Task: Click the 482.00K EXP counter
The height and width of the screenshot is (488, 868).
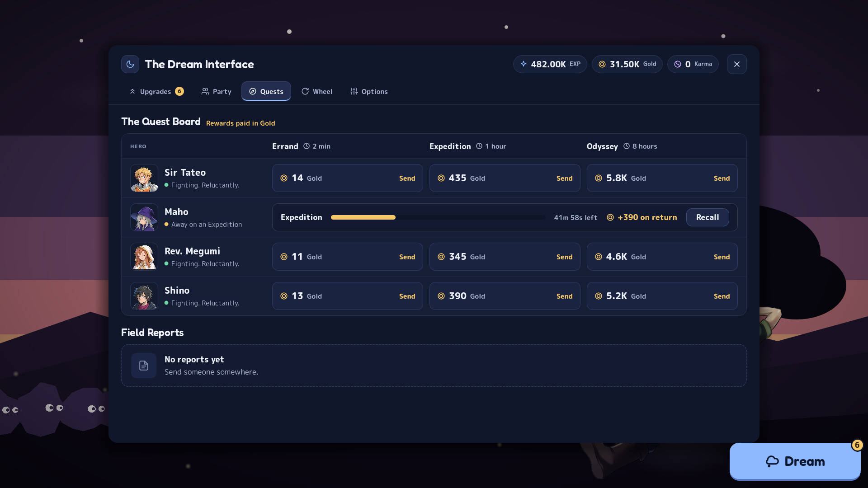Action: click(x=550, y=64)
